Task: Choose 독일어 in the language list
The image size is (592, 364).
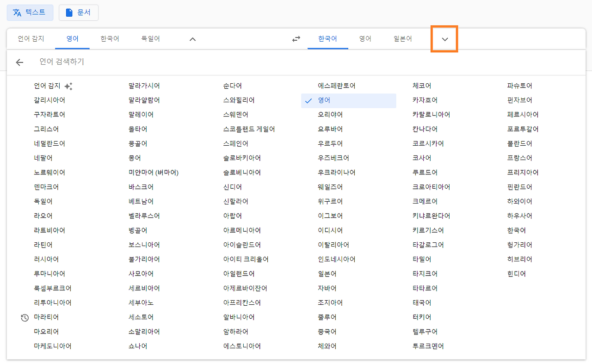Action: (43, 202)
